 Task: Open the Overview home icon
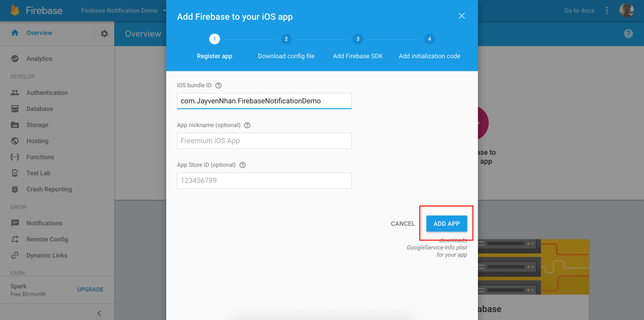click(x=15, y=33)
